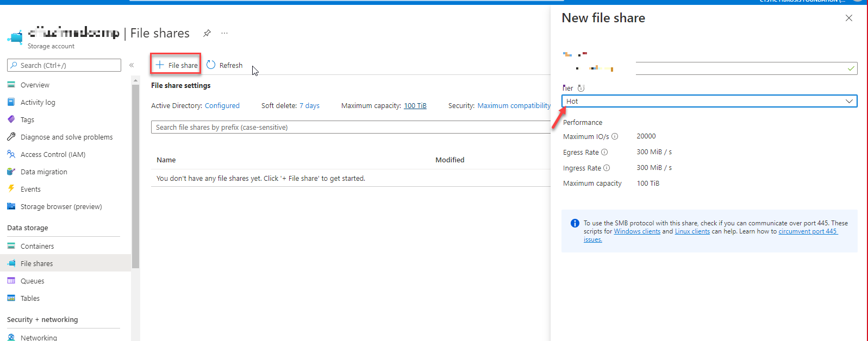Click the Active Directory Configured link

(222, 106)
